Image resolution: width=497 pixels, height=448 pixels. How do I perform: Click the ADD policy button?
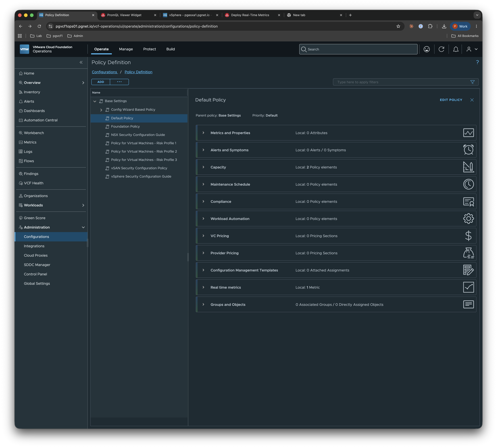point(101,82)
